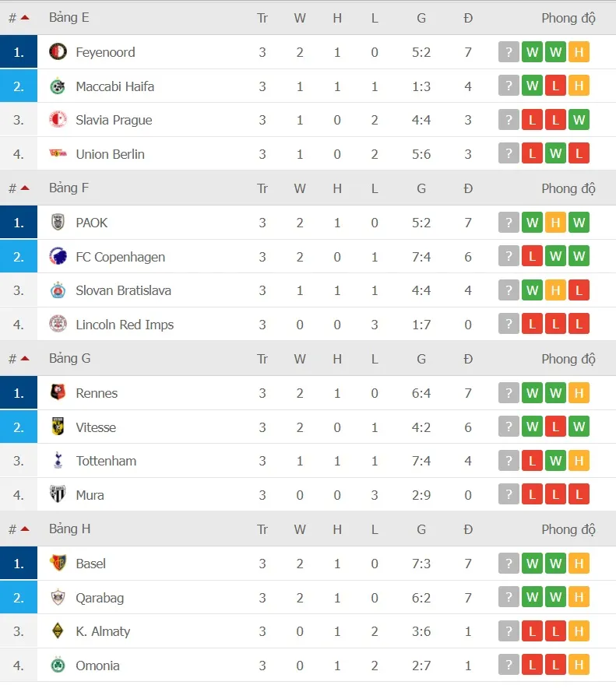Image resolution: width=616 pixels, height=692 pixels.
Task: Sort Bảng F using the # arrow
Action: coord(25,188)
